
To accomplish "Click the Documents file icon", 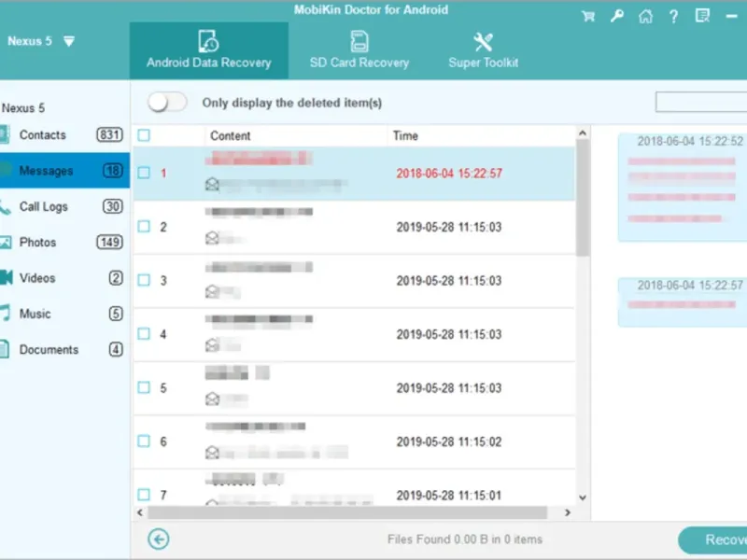I will tap(5, 349).
